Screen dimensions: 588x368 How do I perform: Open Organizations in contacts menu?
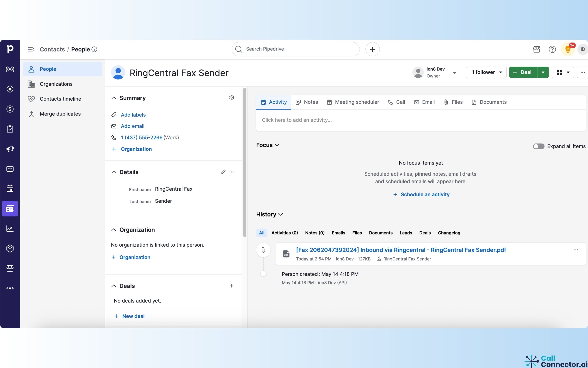(62, 84)
